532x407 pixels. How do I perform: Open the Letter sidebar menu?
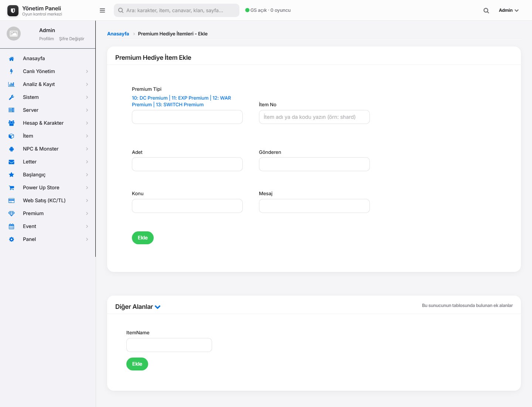pos(48,162)
